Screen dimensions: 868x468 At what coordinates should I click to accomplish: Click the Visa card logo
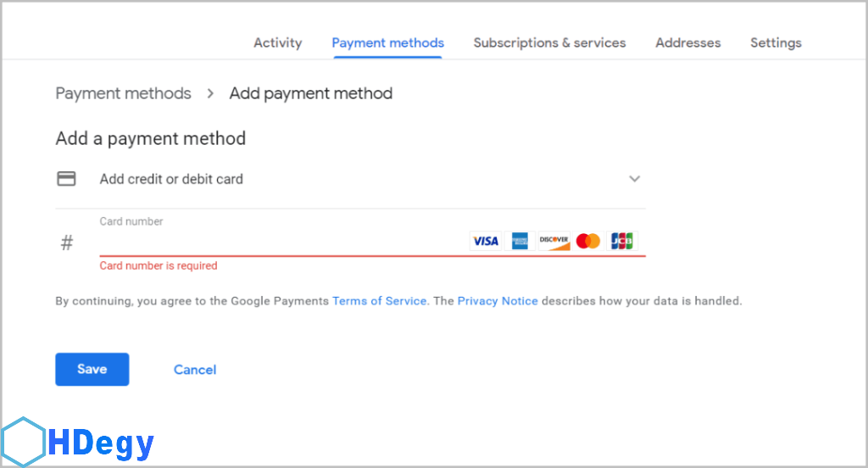pos(485,242)
